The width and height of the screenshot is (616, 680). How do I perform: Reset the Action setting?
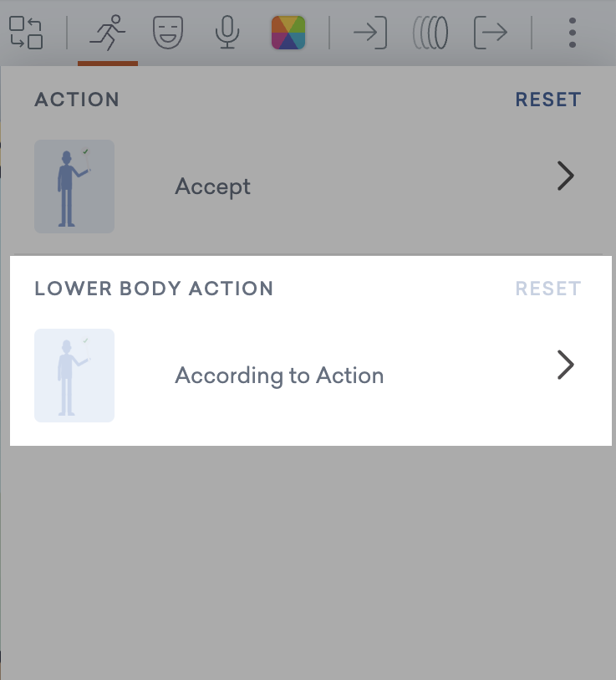tap(547, 100)
